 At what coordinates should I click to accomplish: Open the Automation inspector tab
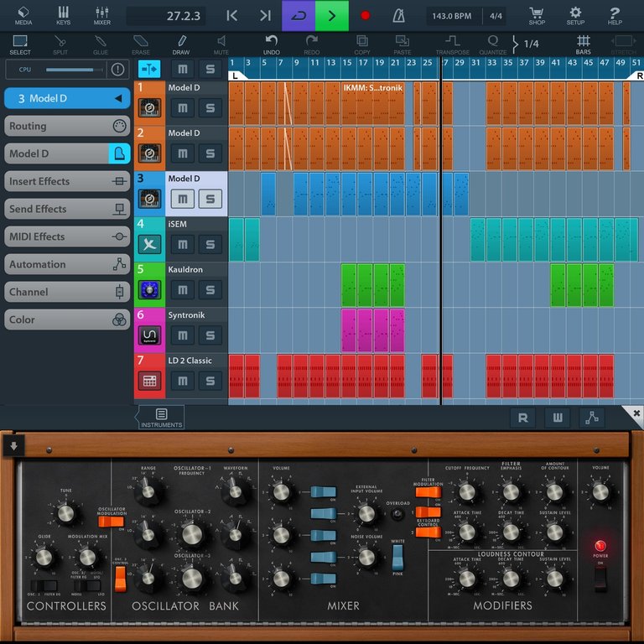(67, 264)
